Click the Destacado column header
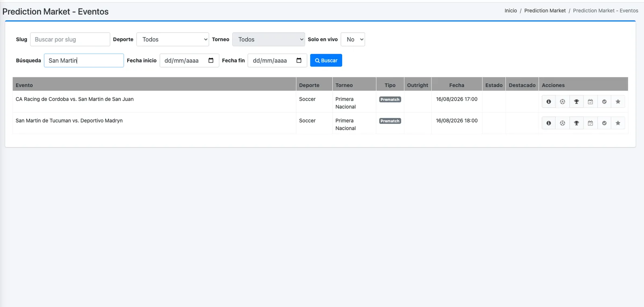Image resolution: width=644 pixels, height=307 pixels. tap(522, 85)
